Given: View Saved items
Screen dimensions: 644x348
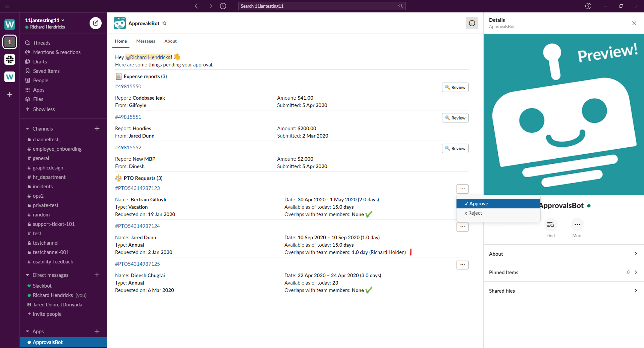Looking at the screenshot, I should (x=46, y=71).
